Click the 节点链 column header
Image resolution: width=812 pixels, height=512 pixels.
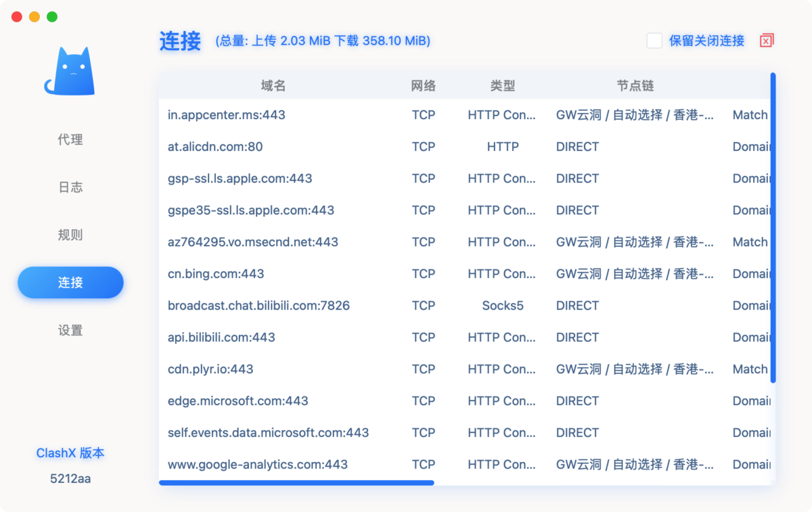pos(635,86)
